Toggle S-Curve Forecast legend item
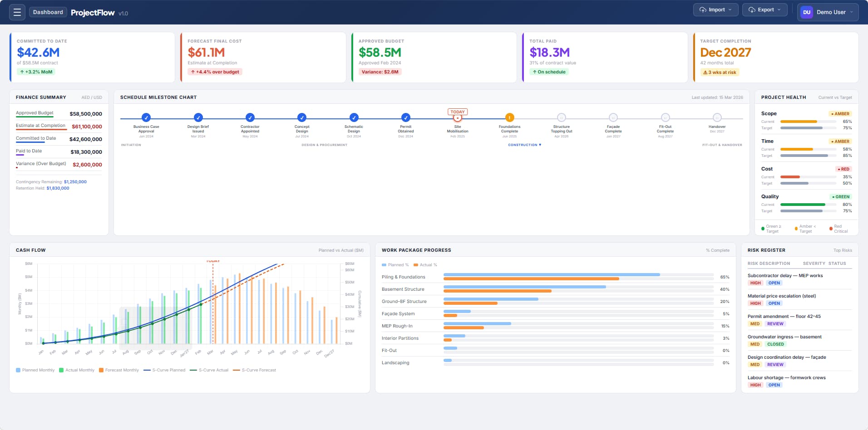Screen dimensions: 868x430 click(254, 370)
